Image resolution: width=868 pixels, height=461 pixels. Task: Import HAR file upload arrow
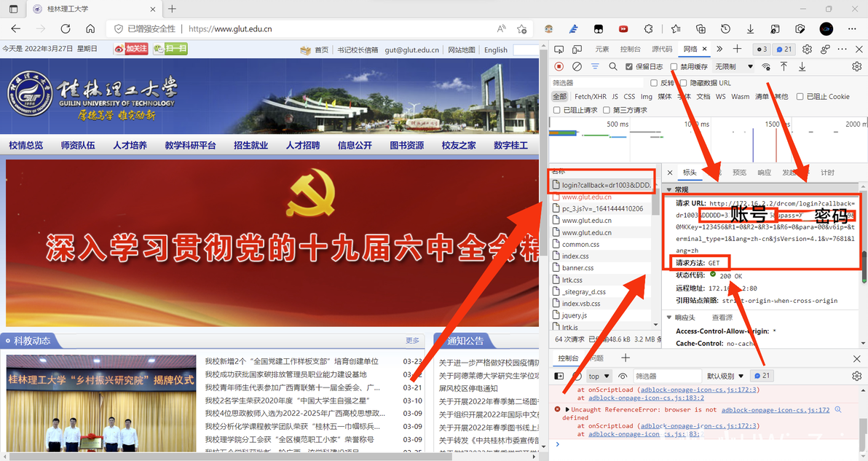pyautogui.click(x=784, y=66)
